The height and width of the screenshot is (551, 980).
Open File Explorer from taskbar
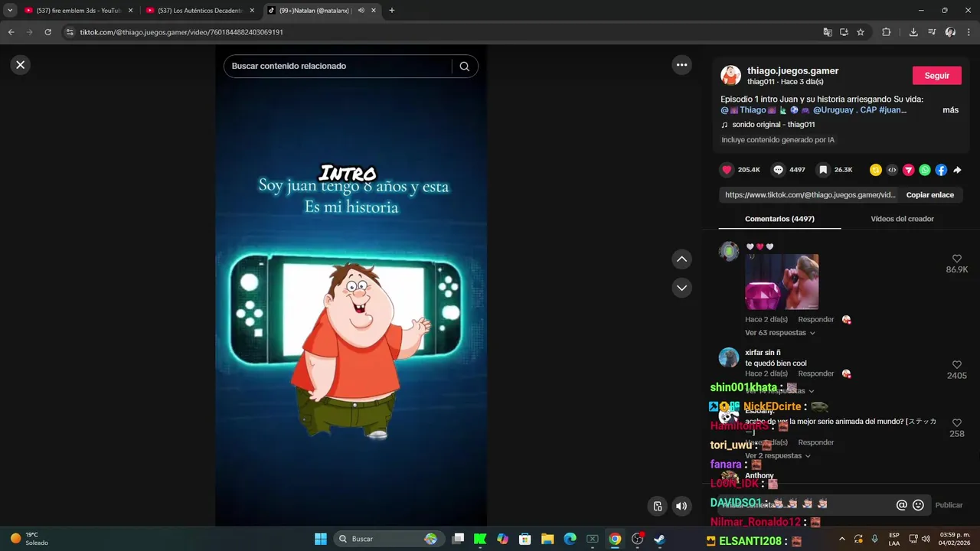pos(547,539)
